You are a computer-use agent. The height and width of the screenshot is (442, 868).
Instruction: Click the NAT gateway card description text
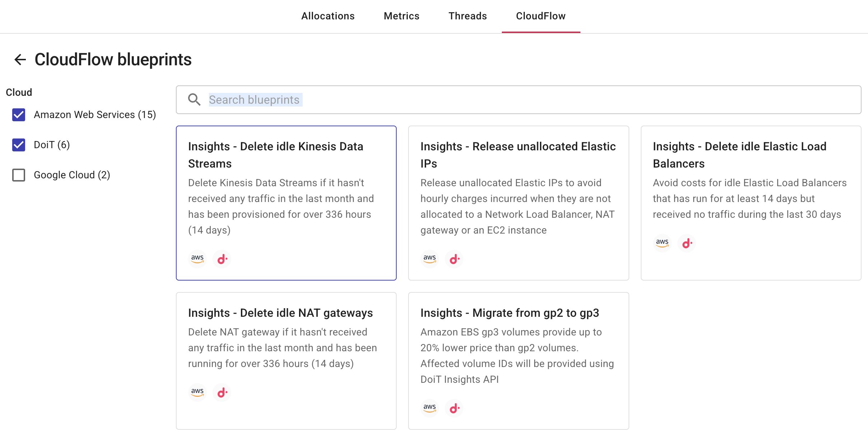point(283,348)
